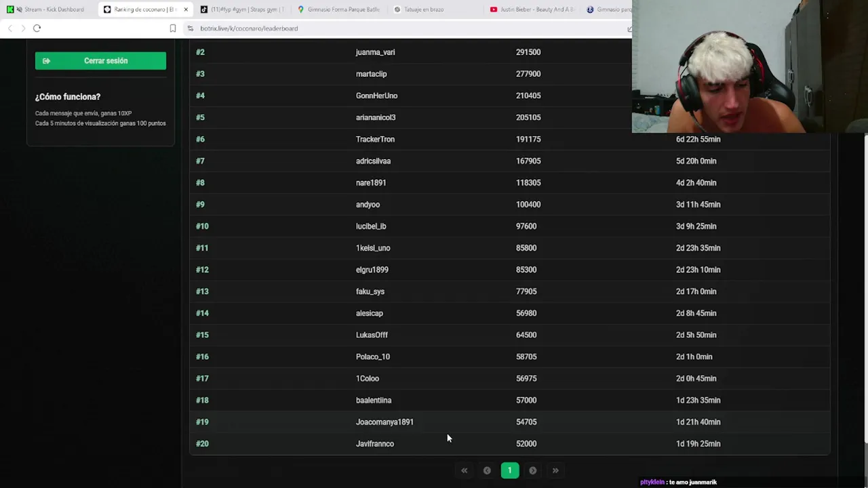Go to next page arrow icon
Screen dimensions: 868x488
533,470
